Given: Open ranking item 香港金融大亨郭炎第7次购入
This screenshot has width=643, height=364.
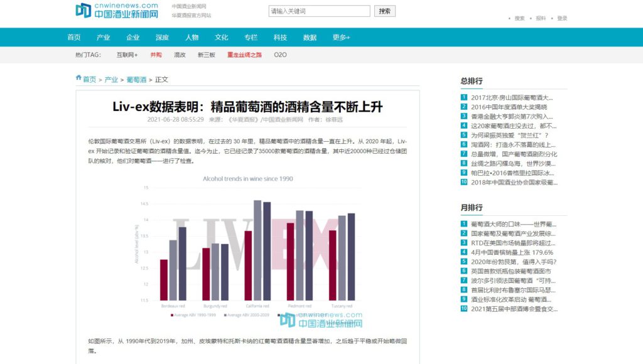Looking at the screenshot, I should click(512, 116).
